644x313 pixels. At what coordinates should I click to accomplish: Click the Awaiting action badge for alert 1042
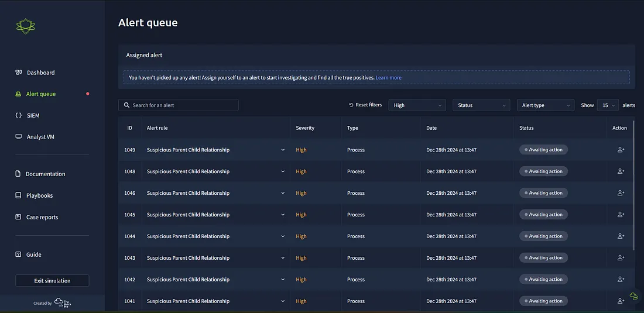coord(543,280)
